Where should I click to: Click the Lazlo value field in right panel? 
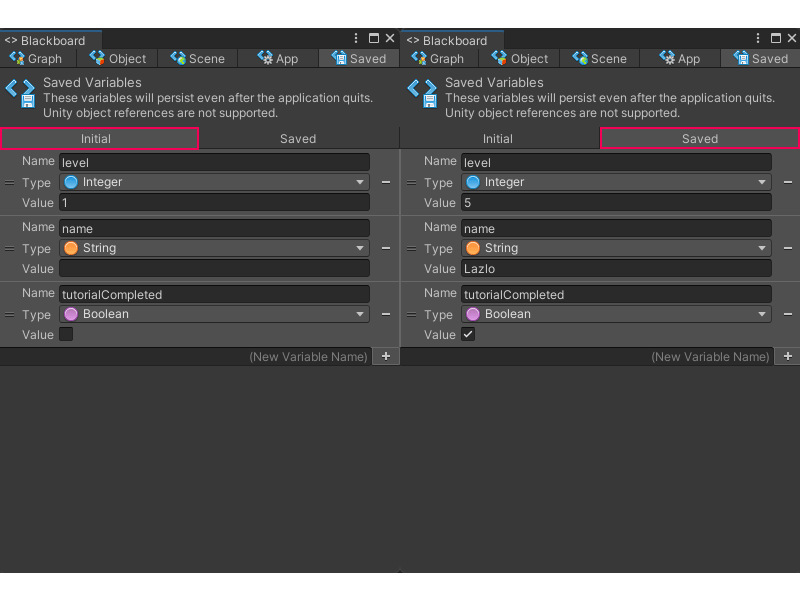[616, 269]
